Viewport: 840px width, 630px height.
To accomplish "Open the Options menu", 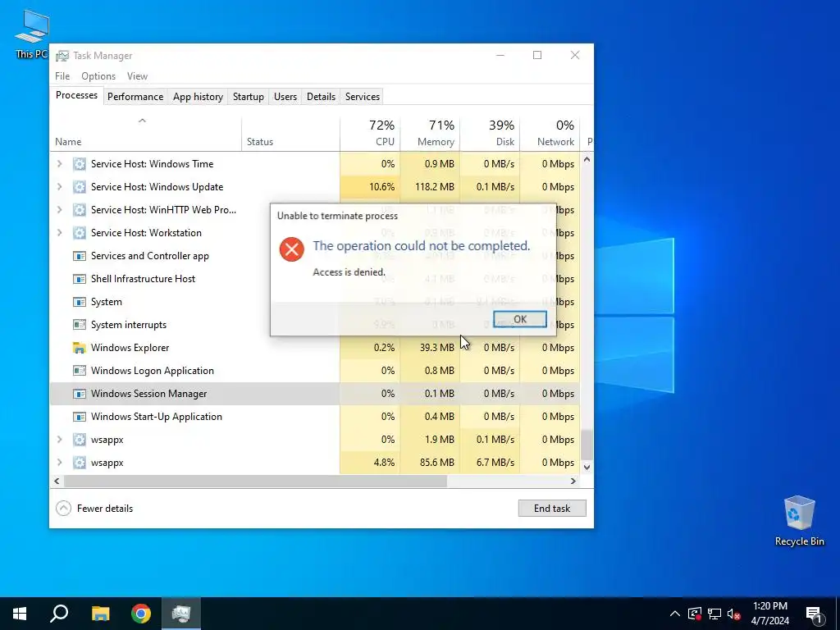I will [x=98, y=76].
